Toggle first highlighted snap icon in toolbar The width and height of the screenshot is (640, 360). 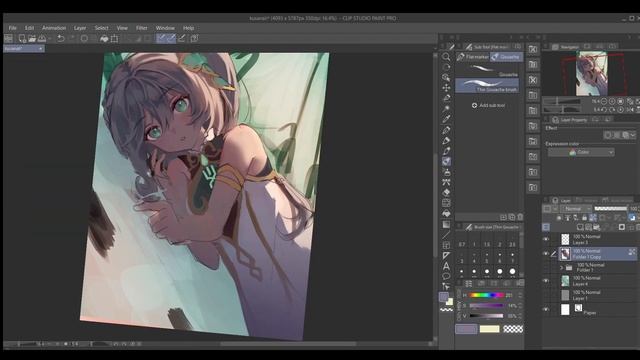(x=161, y=38)
